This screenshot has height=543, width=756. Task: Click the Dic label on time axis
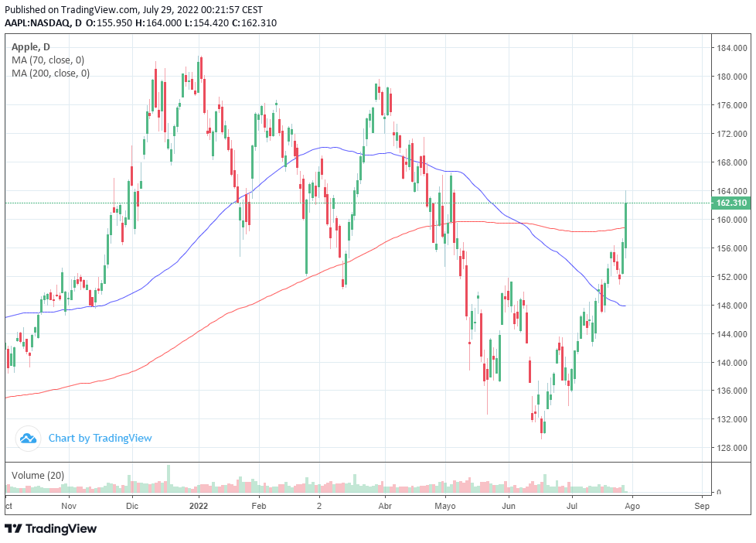132,506
